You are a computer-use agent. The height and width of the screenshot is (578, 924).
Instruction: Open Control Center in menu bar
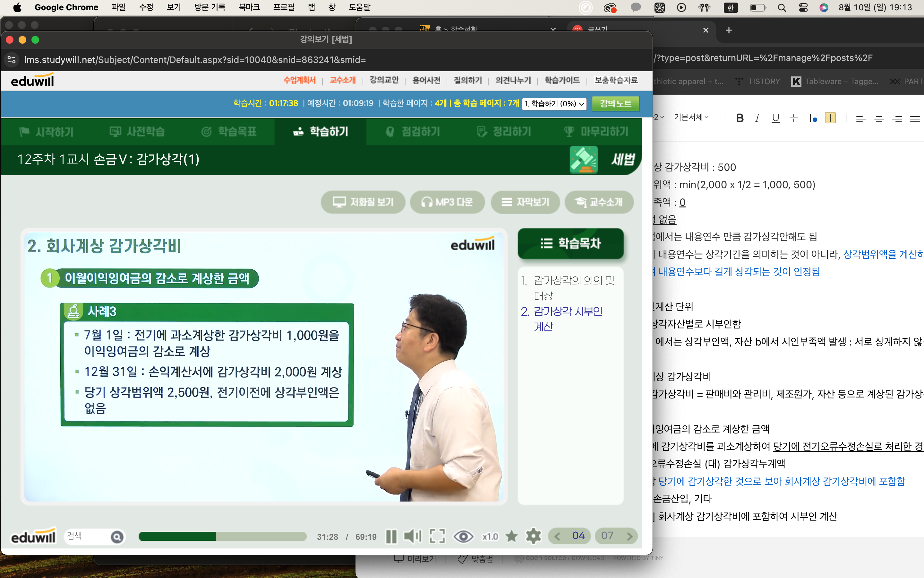click(x=803, y=8)
